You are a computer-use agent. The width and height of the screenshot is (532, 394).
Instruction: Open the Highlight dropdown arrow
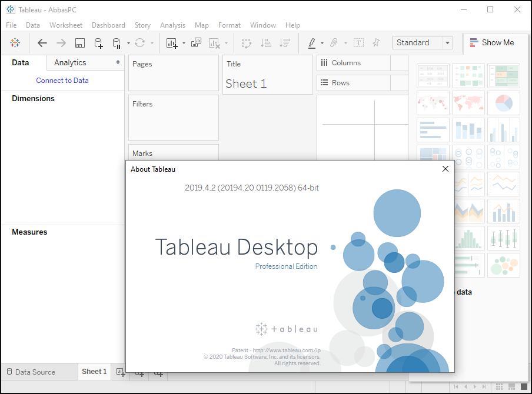point(322,43)
